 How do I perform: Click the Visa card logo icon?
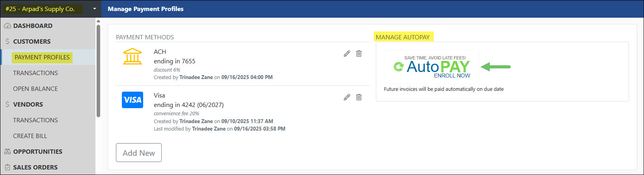133,100
